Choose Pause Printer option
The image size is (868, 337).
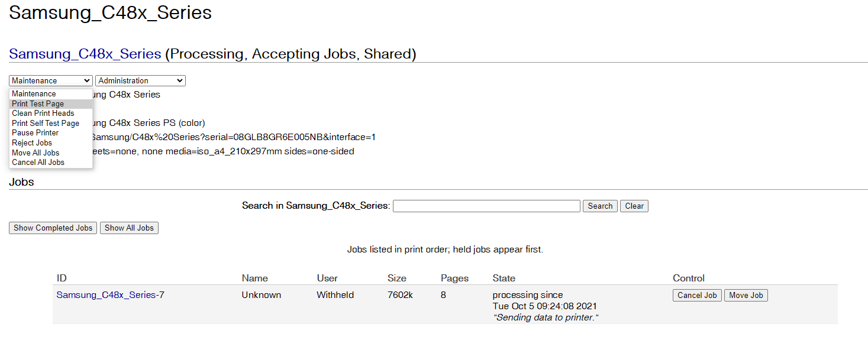[51, 133]
